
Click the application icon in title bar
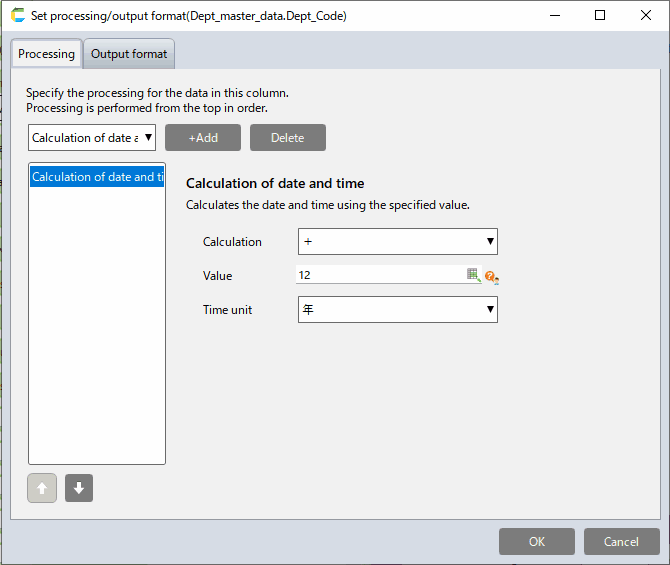pyautogui.click(x=17, y=16)
